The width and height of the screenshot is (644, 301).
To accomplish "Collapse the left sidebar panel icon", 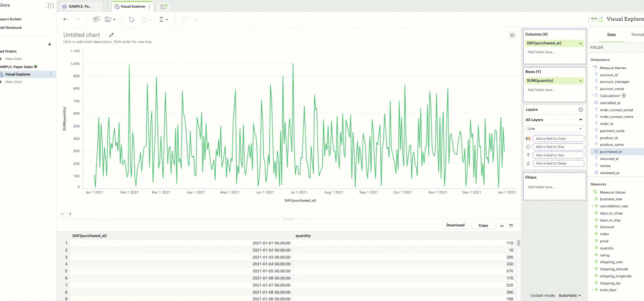I will (x=50, y=5).
